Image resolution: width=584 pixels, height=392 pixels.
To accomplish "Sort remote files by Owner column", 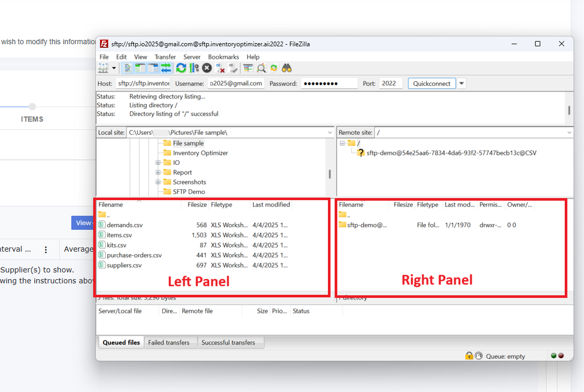I will coord(519,204).
